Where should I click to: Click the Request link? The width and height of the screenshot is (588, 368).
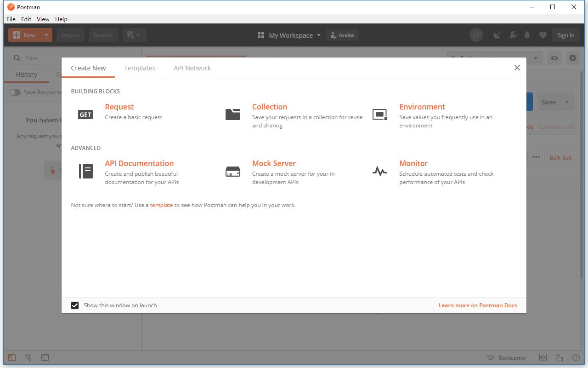point(119,107)
